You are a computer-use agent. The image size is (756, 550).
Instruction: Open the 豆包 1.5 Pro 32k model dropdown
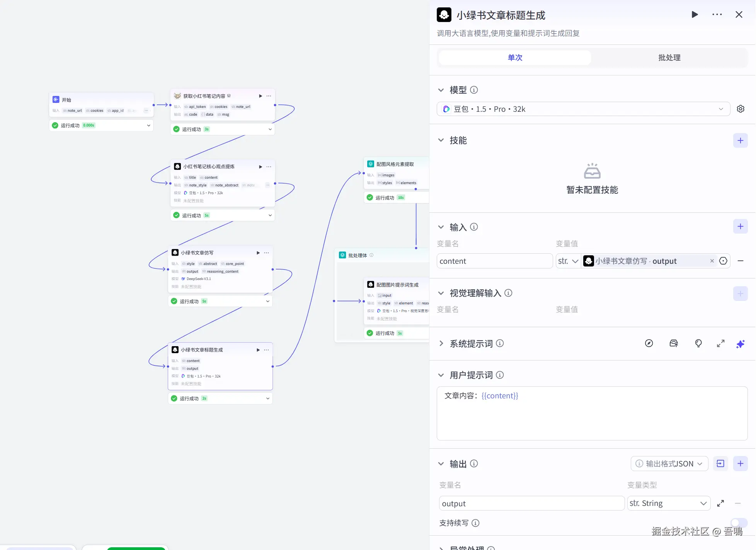[x=583, y=109]
